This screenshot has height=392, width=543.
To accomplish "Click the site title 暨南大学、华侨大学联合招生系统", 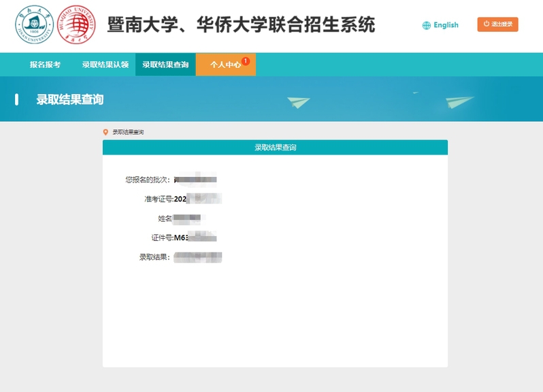I will 241,24.
